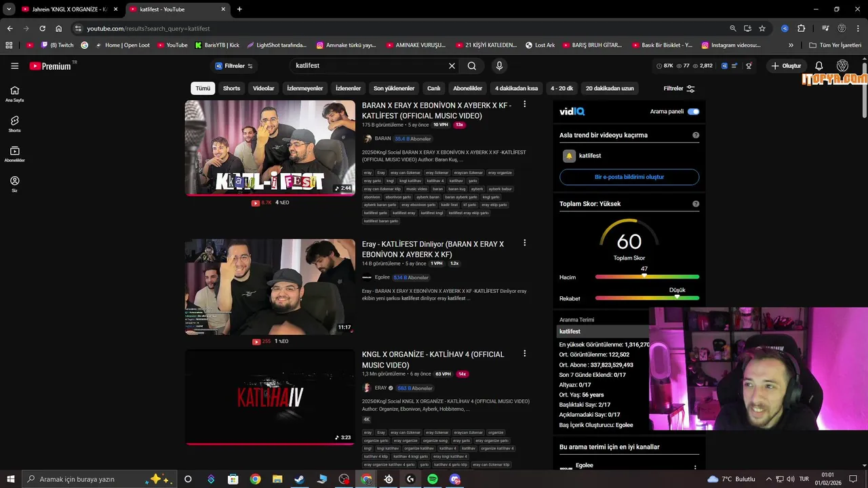Screen dimensions: 868x488
Task: Open Egolee channel under second video
Action: tap(382, 277)
